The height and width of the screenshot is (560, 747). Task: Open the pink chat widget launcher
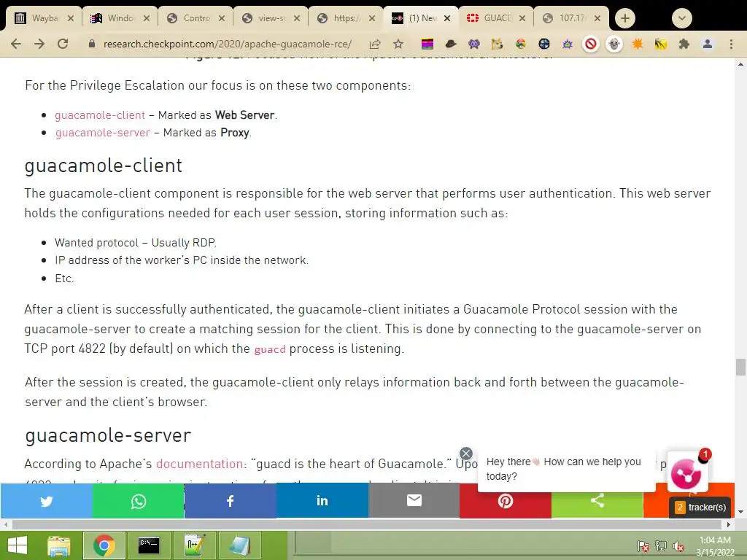687,472
